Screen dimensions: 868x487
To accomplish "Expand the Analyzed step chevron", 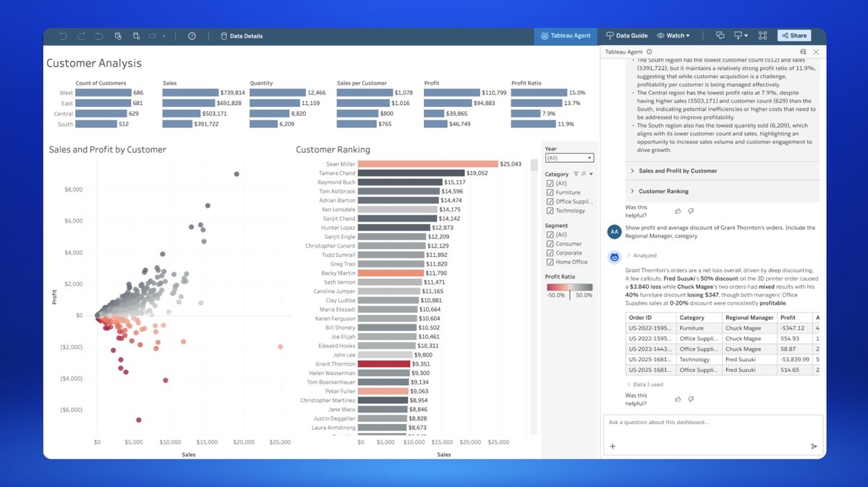I will 629,255.
